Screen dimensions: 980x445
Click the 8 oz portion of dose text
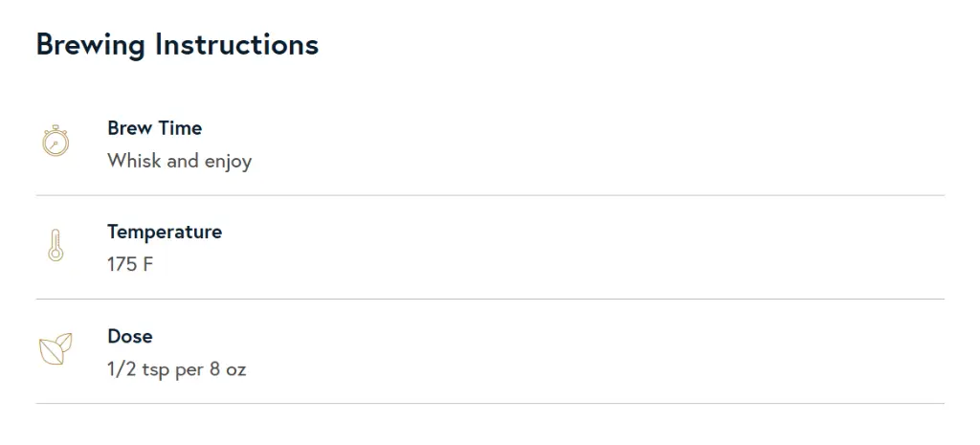pyautogui.click(x=228, y=369)
